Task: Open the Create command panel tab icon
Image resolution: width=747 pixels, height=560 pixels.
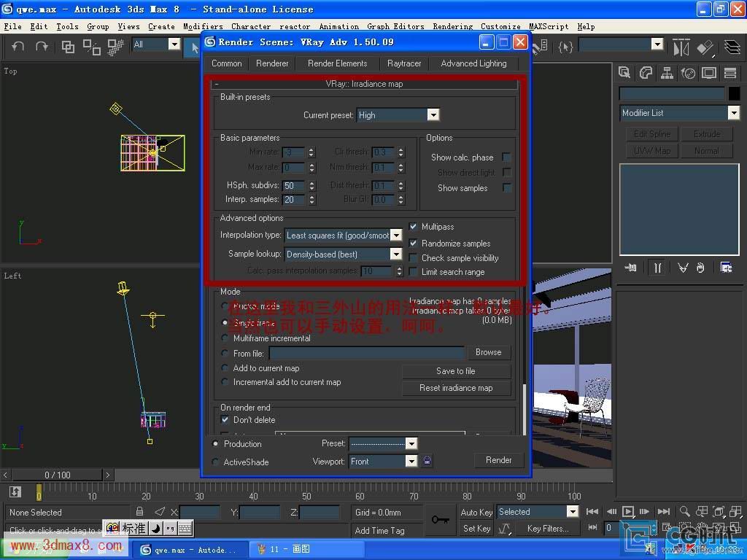Action: (x=624, y=72)
